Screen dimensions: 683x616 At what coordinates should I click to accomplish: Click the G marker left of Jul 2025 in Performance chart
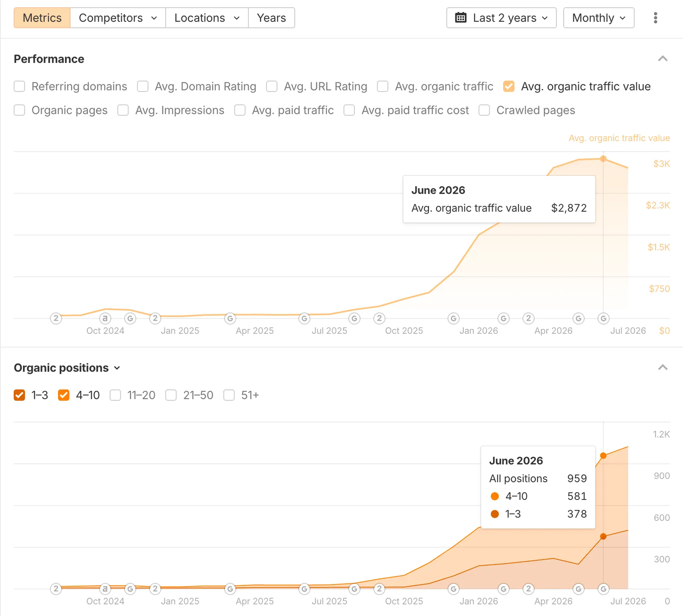coord(304,318)
